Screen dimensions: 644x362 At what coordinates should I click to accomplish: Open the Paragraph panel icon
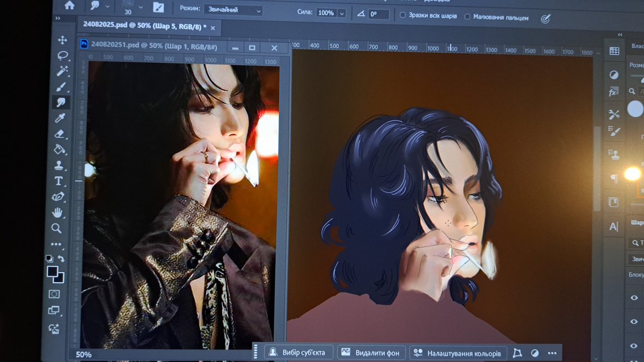613,178
